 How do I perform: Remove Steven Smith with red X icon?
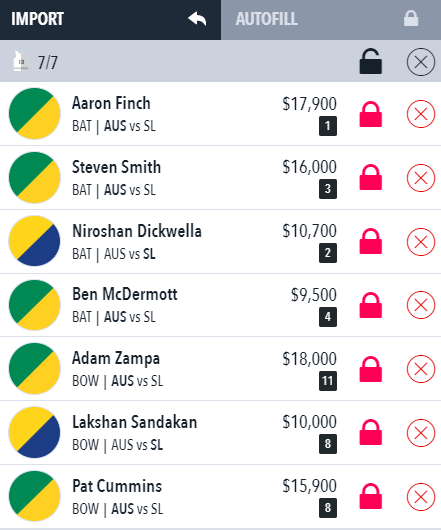tap(421, 178)
